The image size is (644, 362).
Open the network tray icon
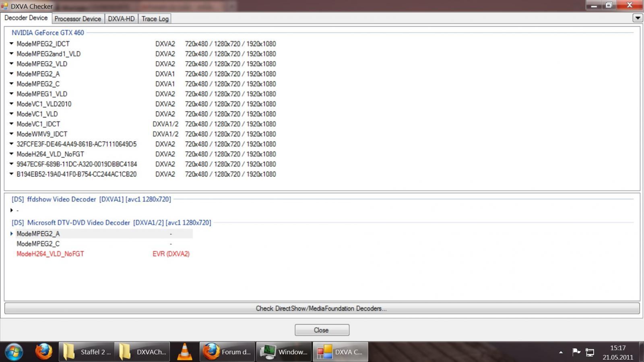(590, 353)
